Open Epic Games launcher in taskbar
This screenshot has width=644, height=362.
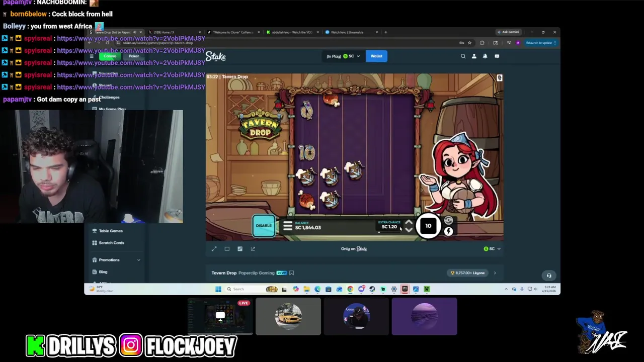click(x=405, y=289)
